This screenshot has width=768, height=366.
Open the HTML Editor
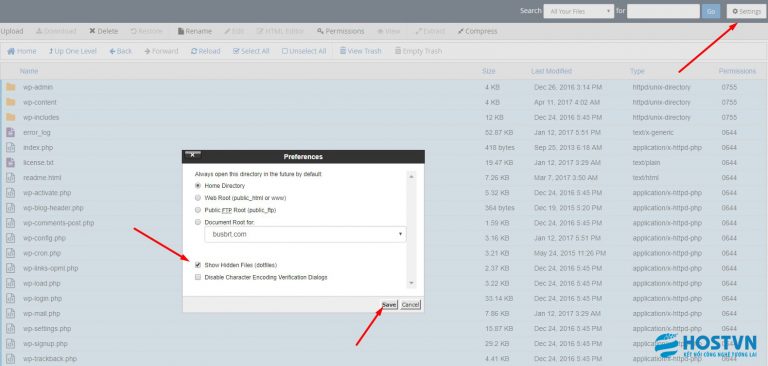click(280, 31)
